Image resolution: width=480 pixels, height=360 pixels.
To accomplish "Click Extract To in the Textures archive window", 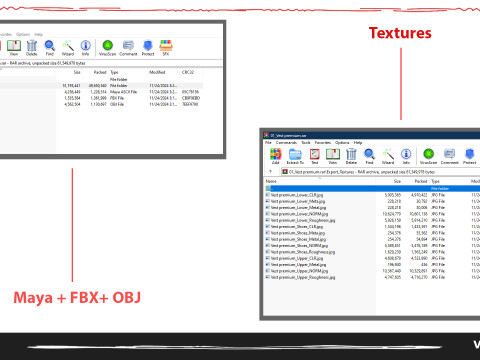I will (295, 156).
